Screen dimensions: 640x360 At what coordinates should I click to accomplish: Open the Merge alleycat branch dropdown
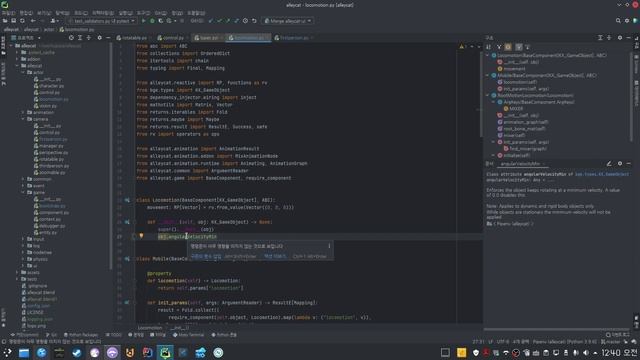288,21
